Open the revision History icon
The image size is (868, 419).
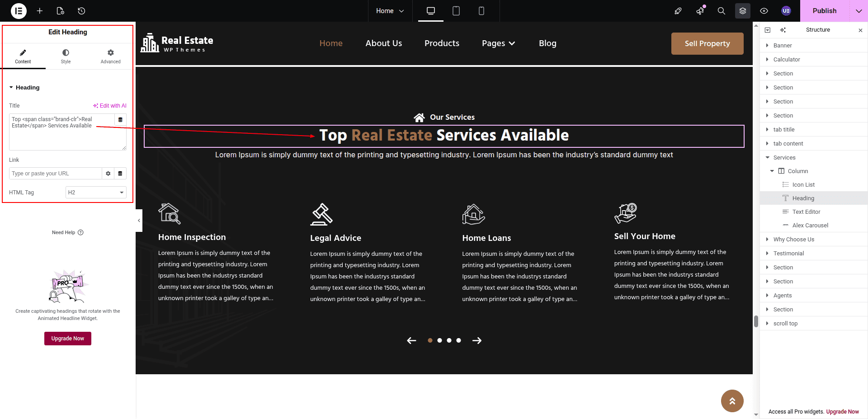(81, 11)
